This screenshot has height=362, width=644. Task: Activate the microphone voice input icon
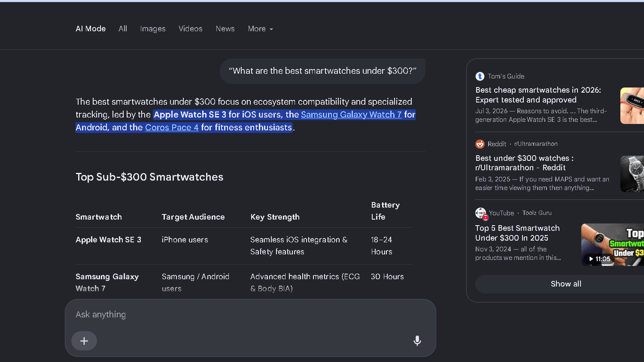tap(417, 341)
